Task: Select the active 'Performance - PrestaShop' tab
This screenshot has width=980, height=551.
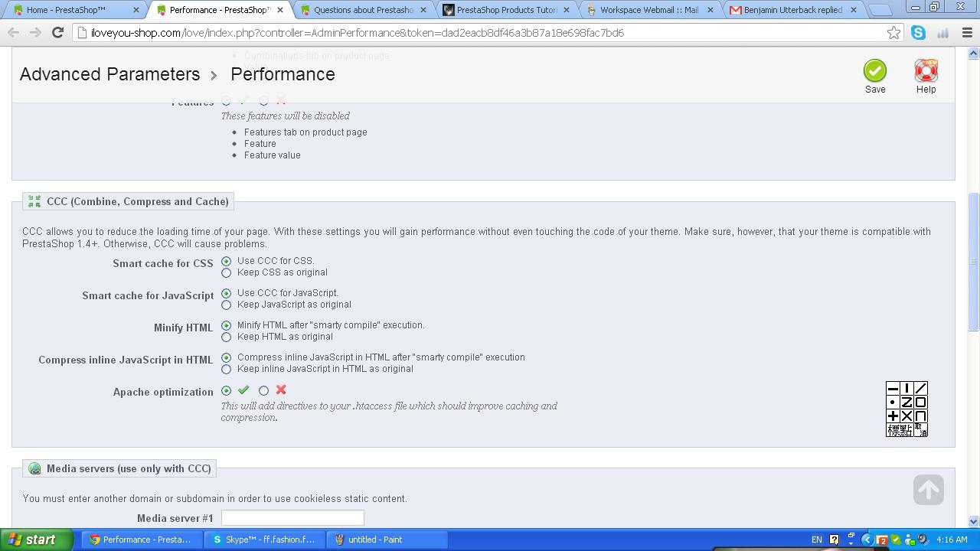Action: [220, 10]
